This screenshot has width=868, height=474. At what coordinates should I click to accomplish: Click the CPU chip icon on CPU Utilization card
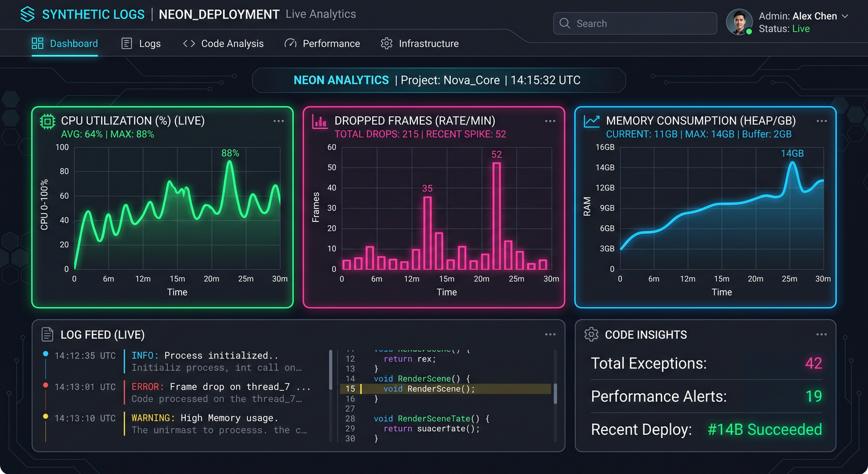pyautogui.click(x=47, y=122)
